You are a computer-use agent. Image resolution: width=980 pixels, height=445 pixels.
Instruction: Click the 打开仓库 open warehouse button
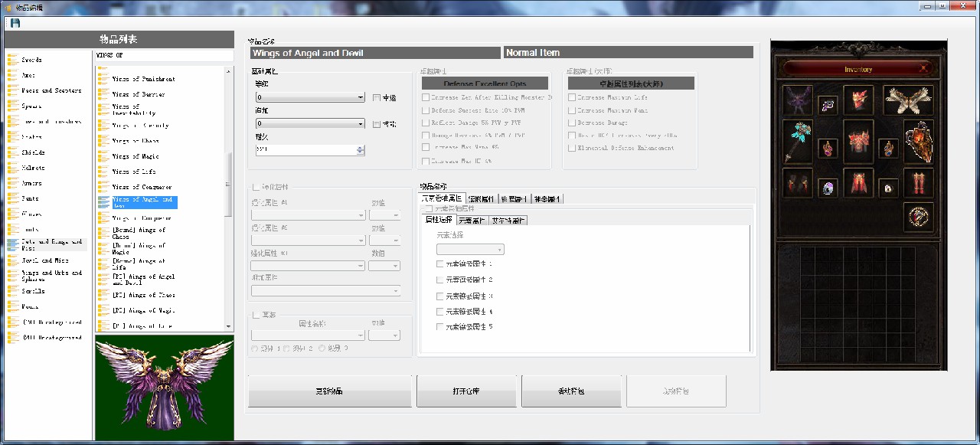(x=465, y=391)
